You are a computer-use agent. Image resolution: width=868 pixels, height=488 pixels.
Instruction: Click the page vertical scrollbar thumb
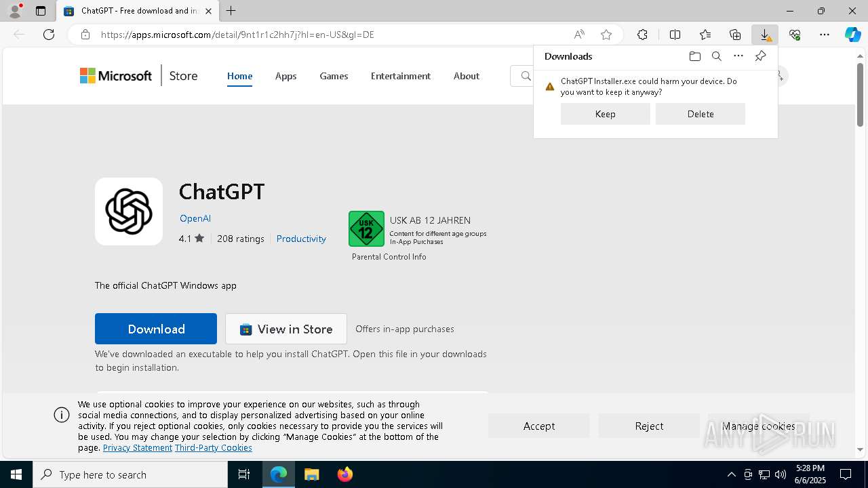[860, 95]
